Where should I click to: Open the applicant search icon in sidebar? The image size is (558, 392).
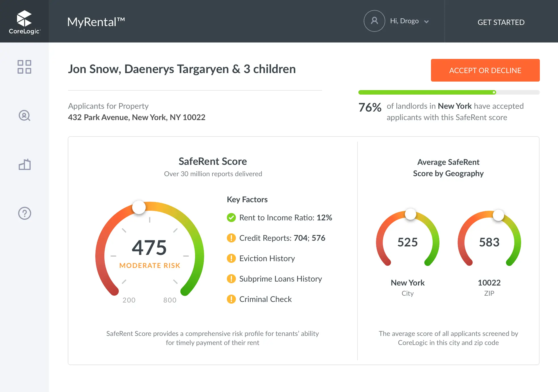click(x=24, y=116)
